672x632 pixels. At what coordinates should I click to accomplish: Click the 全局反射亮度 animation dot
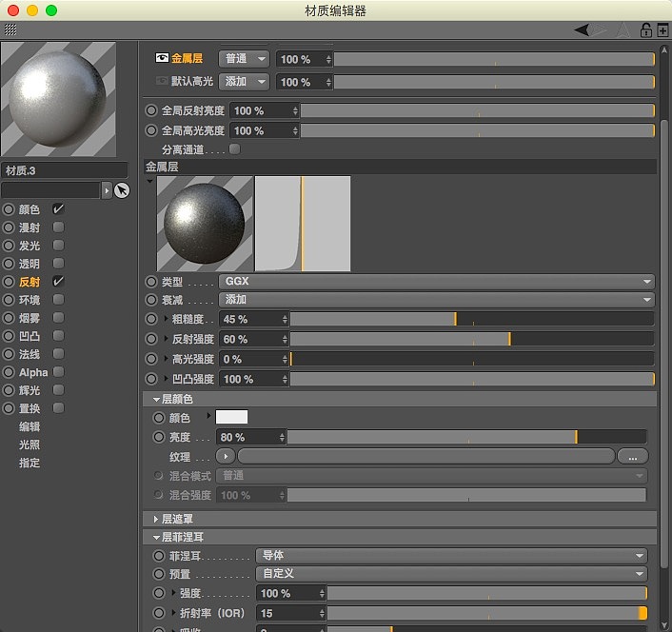150,110
